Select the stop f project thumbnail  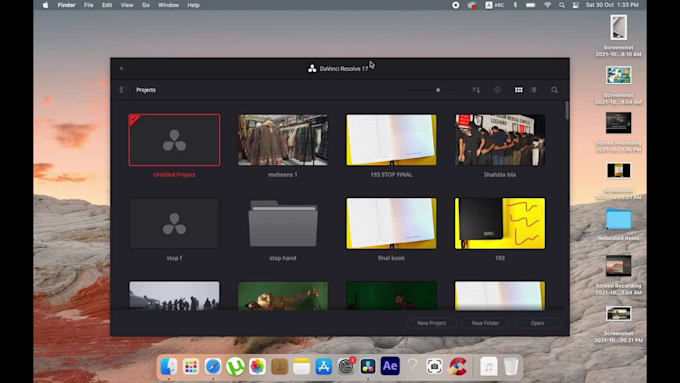click(174, 223)
